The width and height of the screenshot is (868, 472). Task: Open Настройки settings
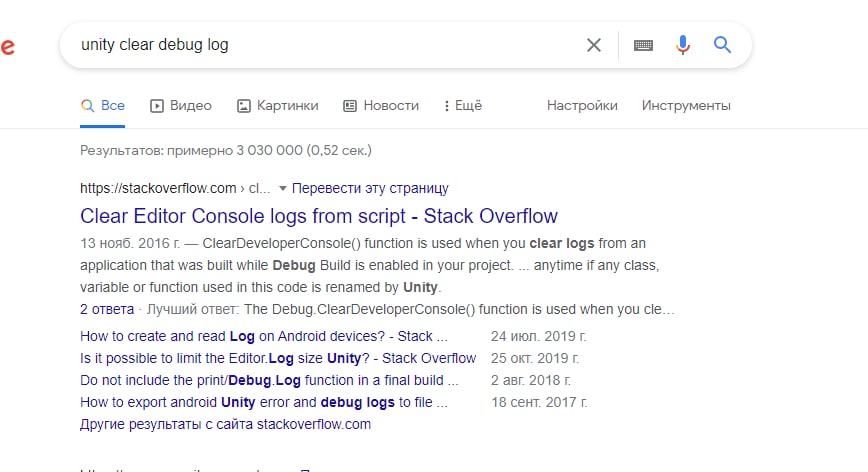(582, 106)
